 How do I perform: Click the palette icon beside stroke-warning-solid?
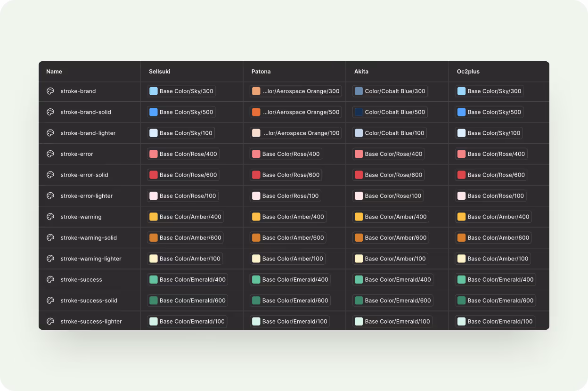click(x=50, y=237)
